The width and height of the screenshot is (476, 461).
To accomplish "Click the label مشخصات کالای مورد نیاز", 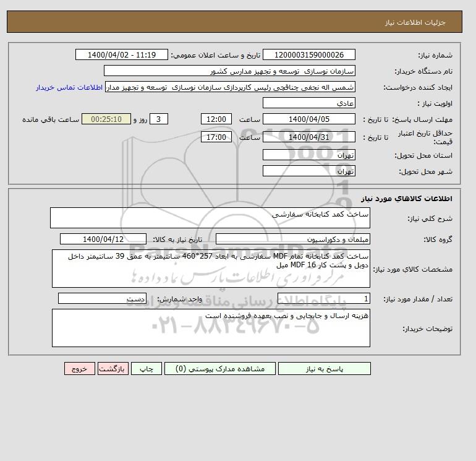I will (x=412, y=269).
